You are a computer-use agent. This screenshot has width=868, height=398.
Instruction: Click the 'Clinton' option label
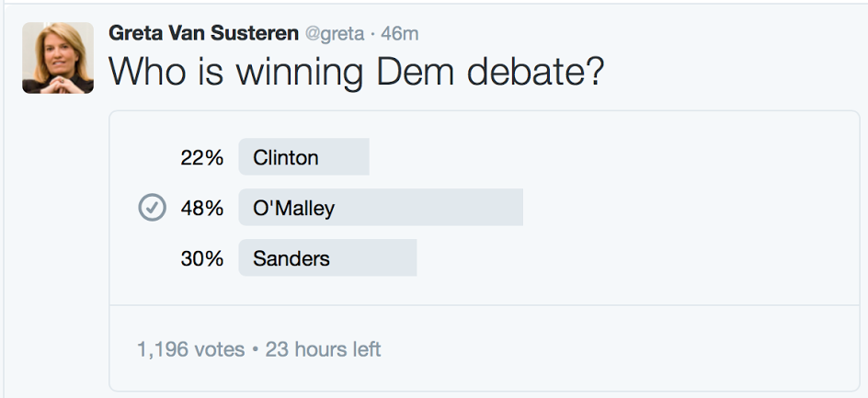(x=286, y=158)
